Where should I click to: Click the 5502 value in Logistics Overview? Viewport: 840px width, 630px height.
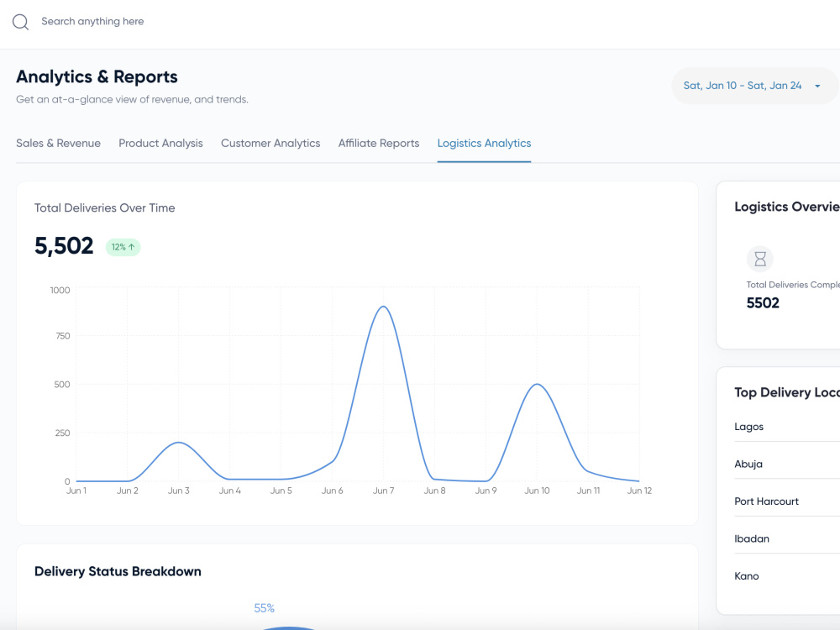coord(763,303)
